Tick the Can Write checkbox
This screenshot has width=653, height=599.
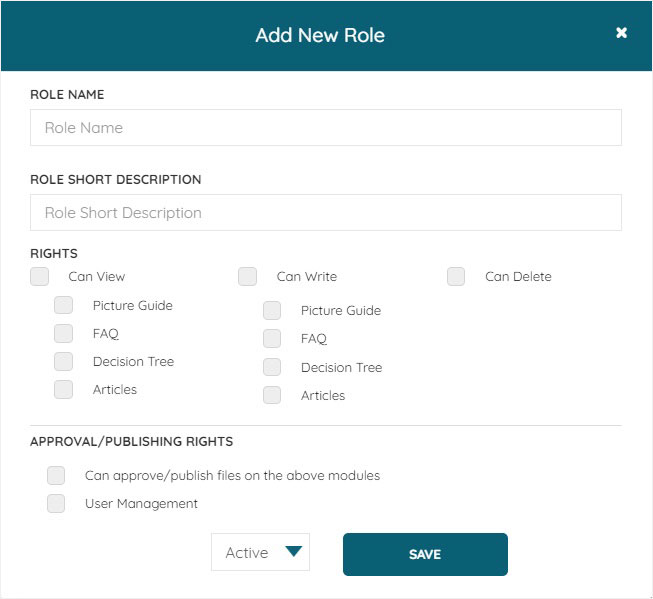[x=247, y=277]
